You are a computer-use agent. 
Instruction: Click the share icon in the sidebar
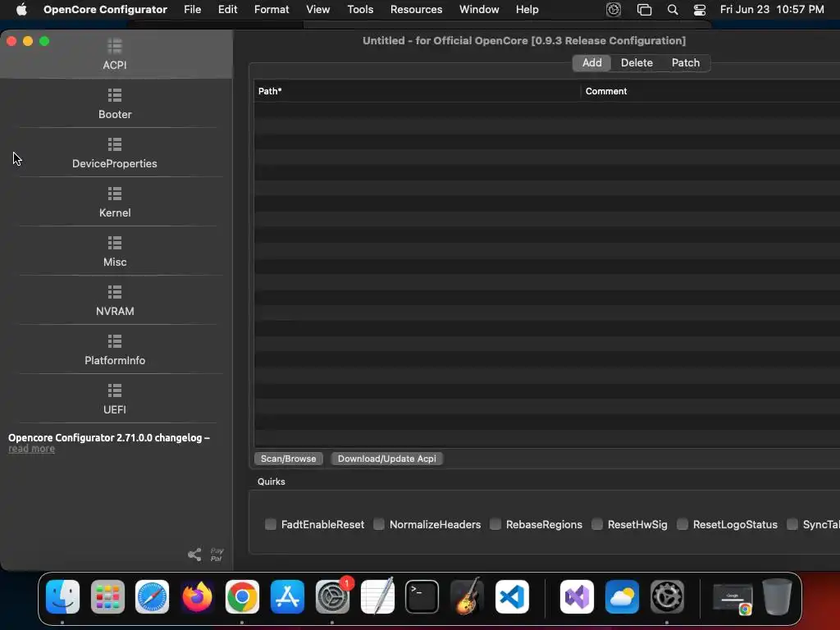point(194,555)
